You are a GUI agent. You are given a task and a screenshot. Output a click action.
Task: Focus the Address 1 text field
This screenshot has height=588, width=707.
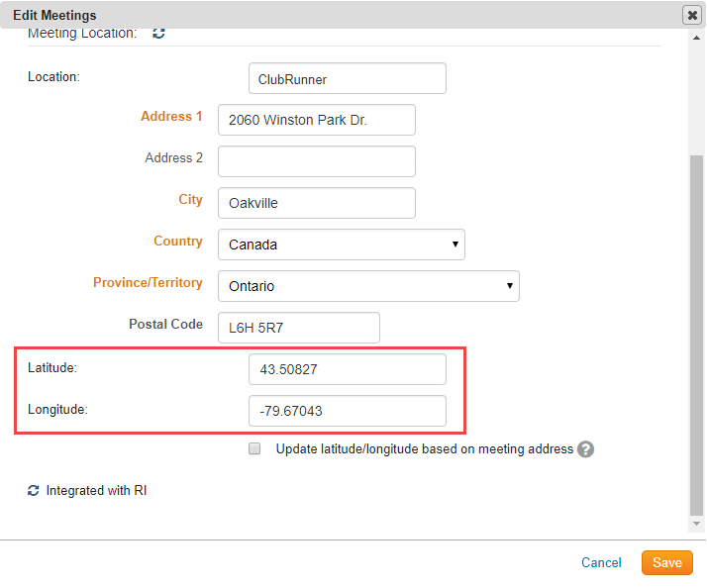316,120
